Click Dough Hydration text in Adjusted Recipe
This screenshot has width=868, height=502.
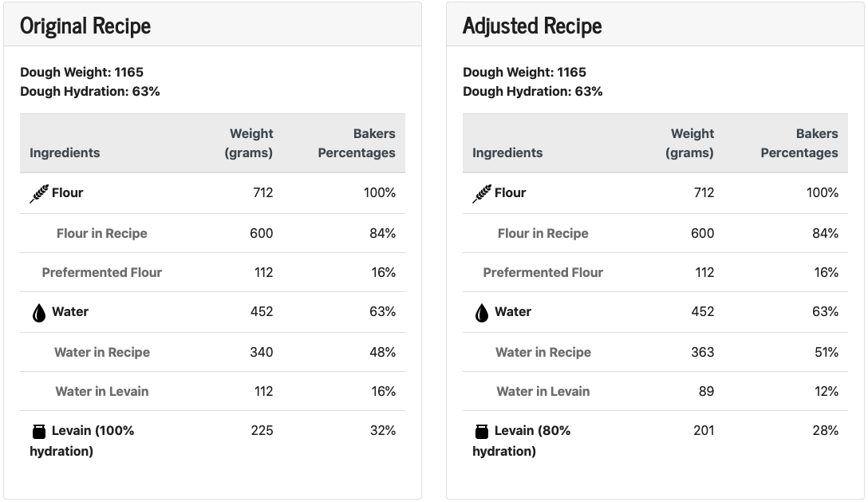[532, 91]
